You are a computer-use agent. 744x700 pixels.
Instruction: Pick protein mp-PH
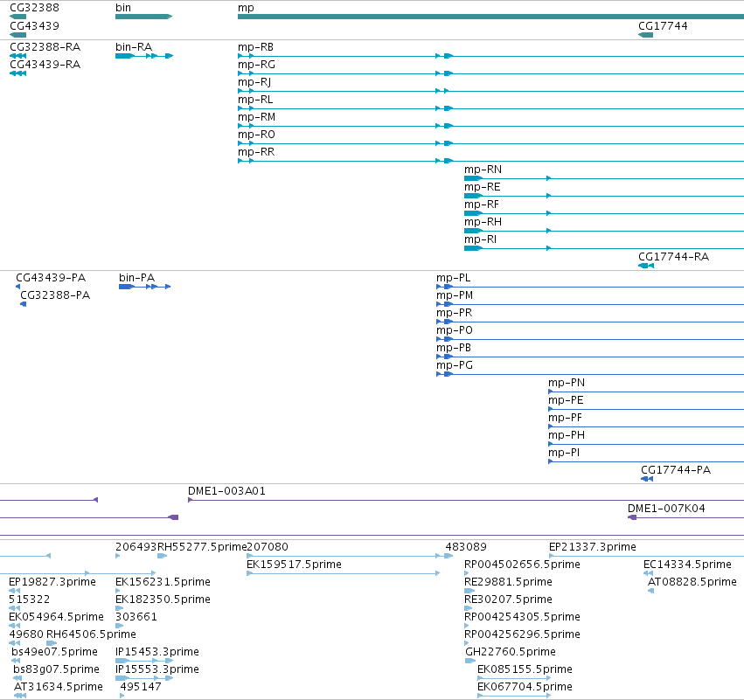point(567,435)
